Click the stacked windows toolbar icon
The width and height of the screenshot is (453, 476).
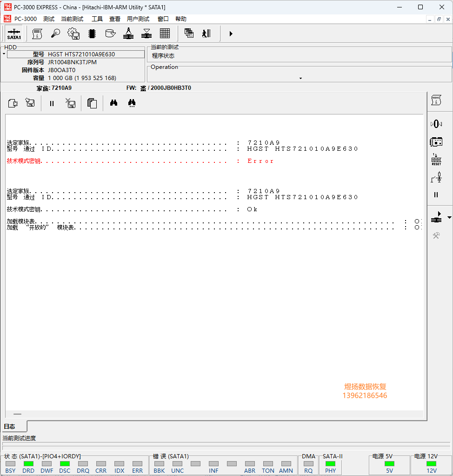[189, 34]
